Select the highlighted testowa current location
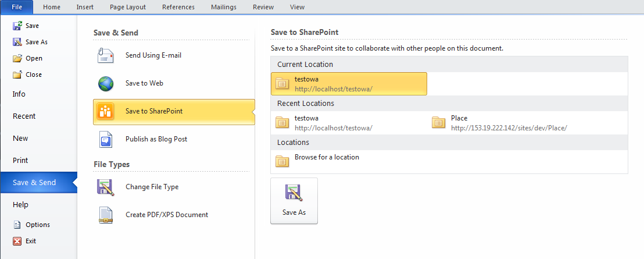This screenshot has height=259, width=644. (x=349, y=84)
